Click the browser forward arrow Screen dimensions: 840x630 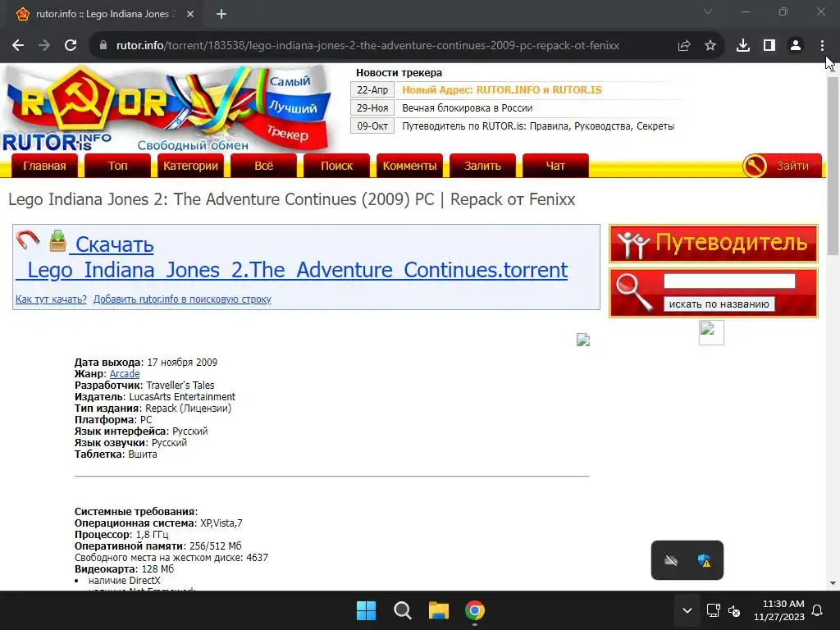tap(44, 46)
